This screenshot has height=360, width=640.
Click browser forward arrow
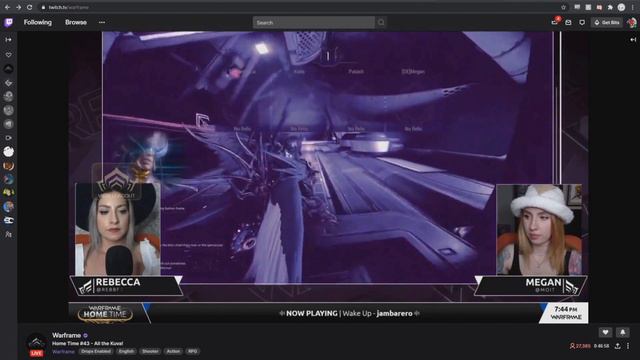(x=18, y=7)
